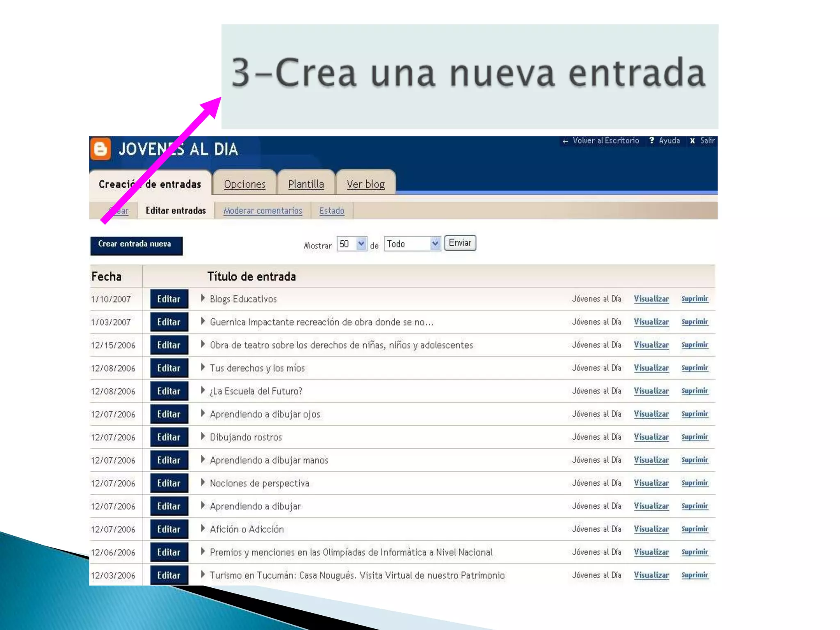
Task: Click the Salir logout link
Action: [707, 140]
